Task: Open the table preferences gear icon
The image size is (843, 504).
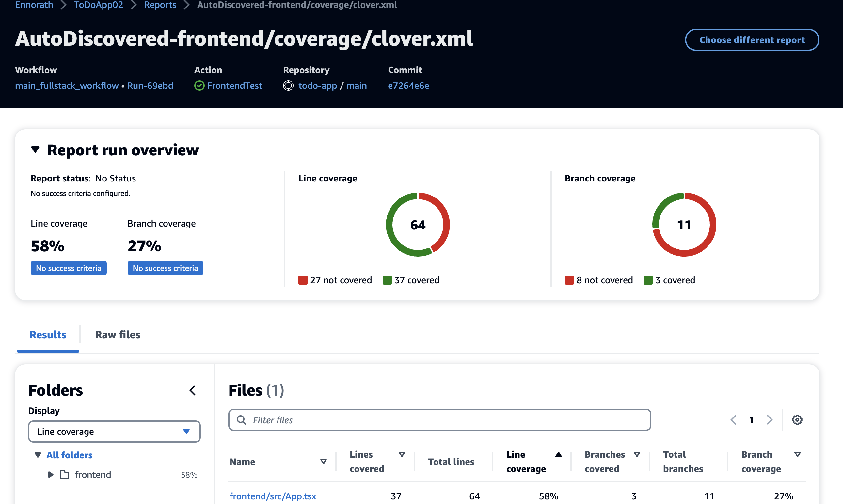Action: click(797, 420)
